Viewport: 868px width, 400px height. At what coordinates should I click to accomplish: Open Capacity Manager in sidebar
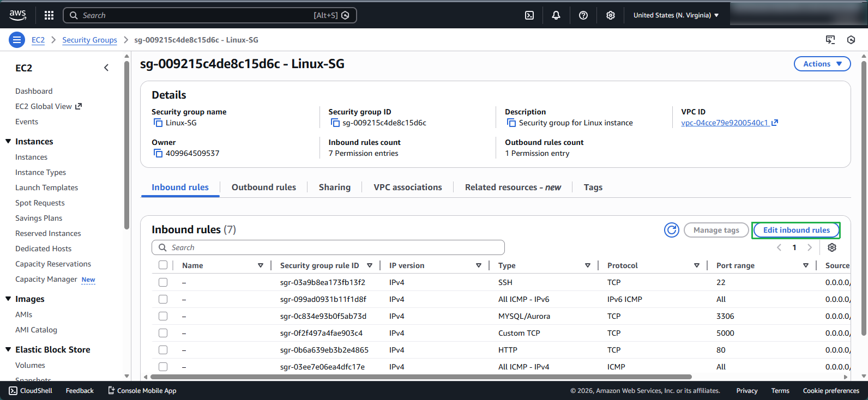[x=46, y=279]
